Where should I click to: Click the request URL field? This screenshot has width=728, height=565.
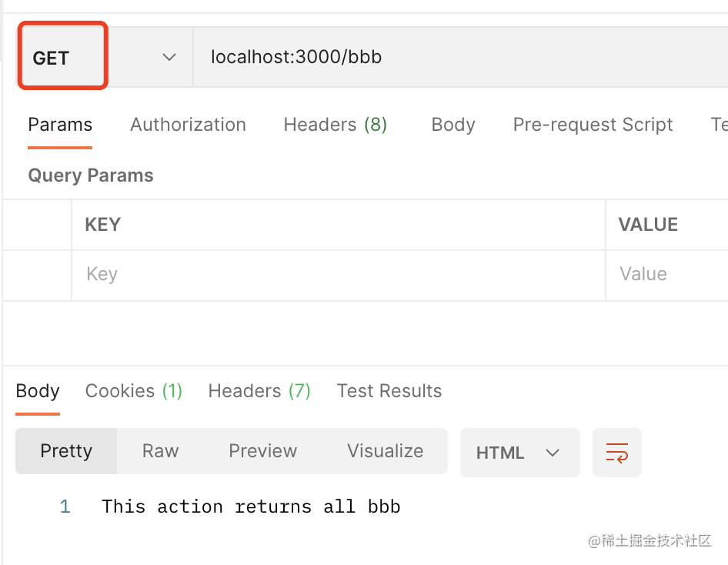pos(454,58)
